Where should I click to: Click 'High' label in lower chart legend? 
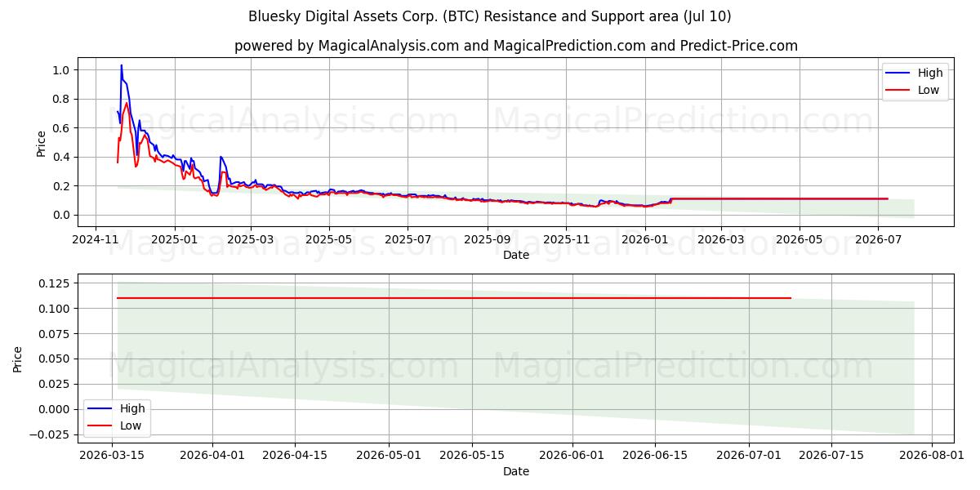point(132,408)
